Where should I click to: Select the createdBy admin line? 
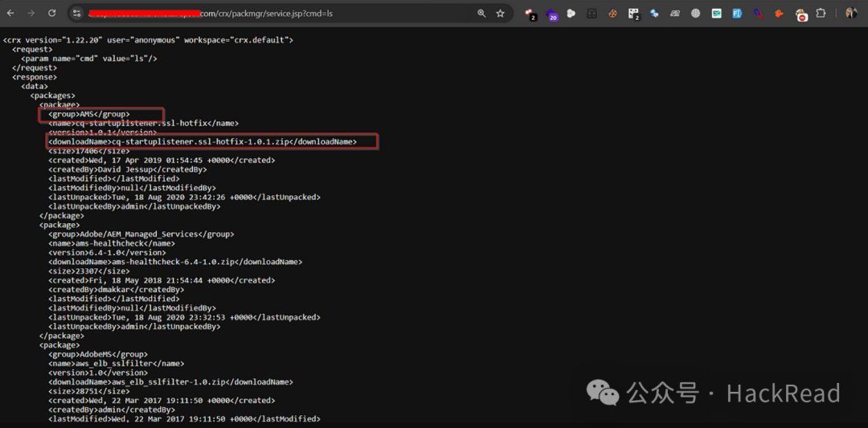point(111,410)
